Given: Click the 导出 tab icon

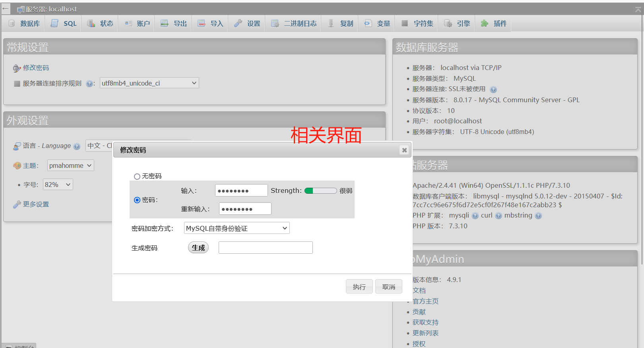Looking at the screenshot, I should coord(165,23).
